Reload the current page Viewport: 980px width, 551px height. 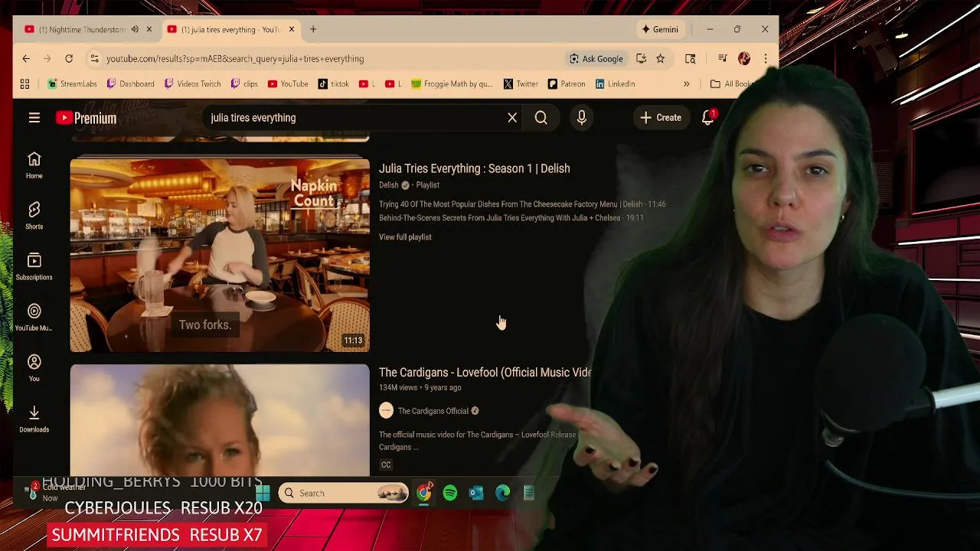tap(69, 59)
